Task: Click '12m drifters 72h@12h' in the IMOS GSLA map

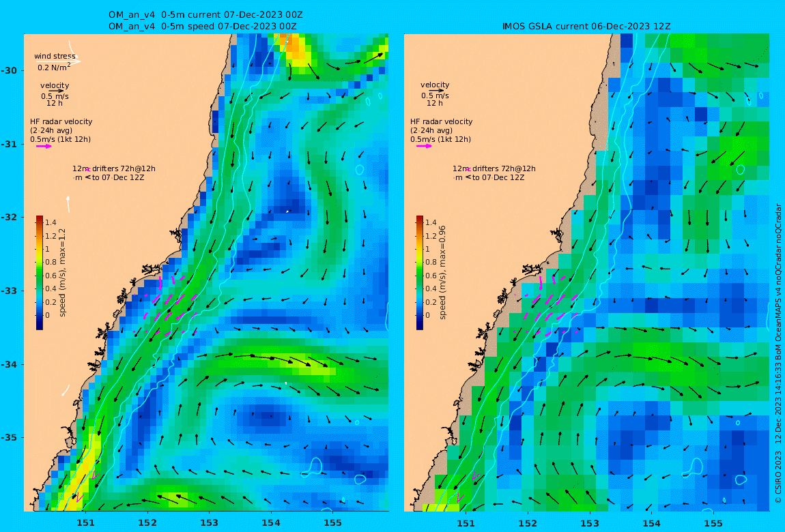Action: (494, 168)
